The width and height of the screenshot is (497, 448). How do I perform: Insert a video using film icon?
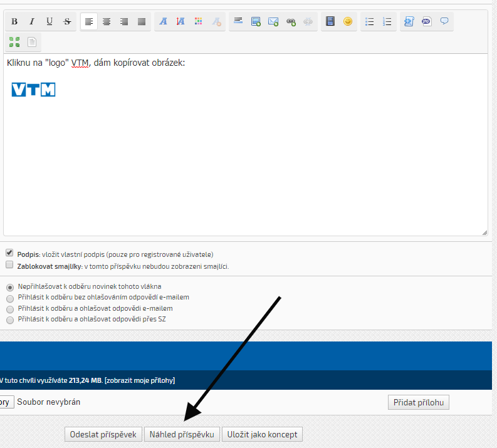tap(330, 22)
